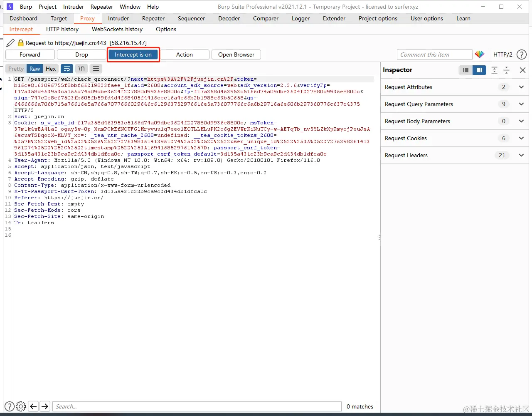Click the Sec-Fetch-Mode: cors header line
This screenshot has height=416, width=532.
pos(47,210)
